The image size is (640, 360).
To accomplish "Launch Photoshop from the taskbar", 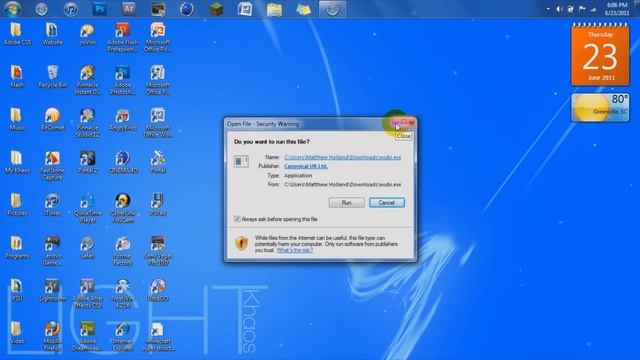I will tap(100, 9).
